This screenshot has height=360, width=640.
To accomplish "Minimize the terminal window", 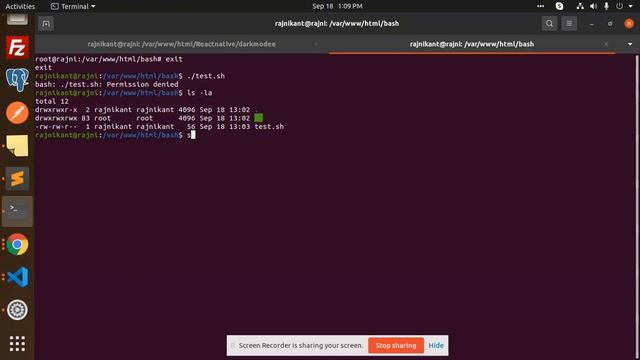I will pos(591,24).
